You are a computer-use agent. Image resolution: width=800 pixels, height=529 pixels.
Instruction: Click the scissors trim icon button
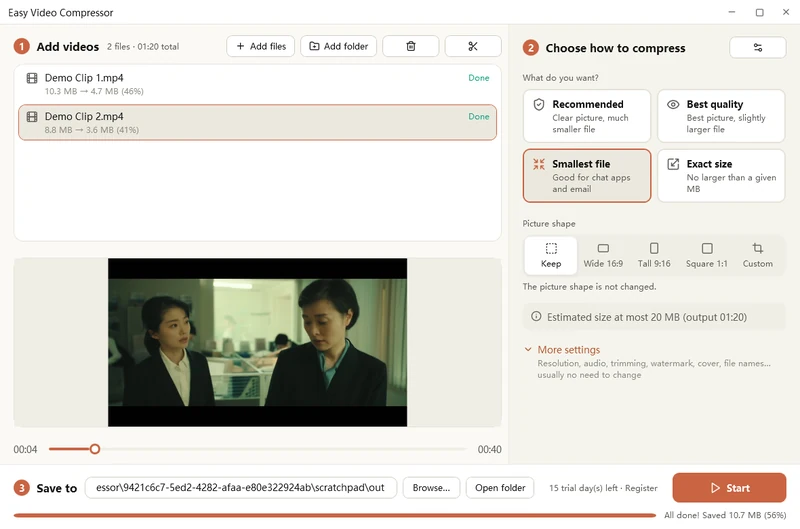473,46
